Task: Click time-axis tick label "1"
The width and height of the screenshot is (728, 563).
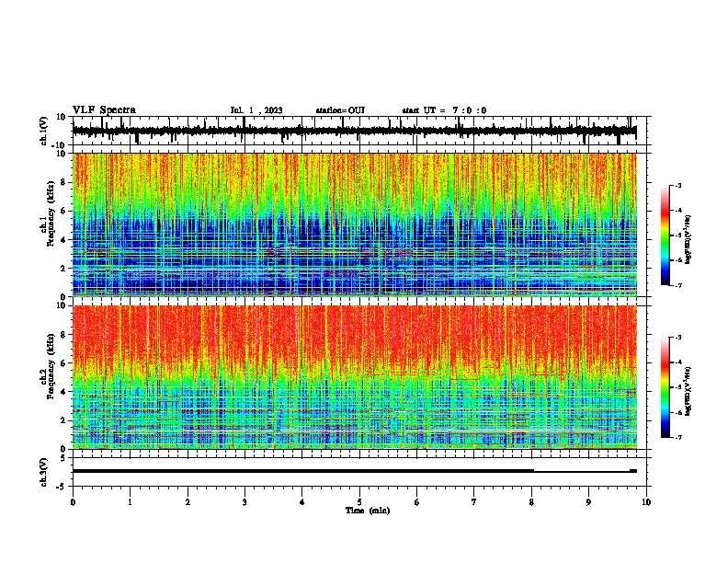Action: [x=130, y=502]
